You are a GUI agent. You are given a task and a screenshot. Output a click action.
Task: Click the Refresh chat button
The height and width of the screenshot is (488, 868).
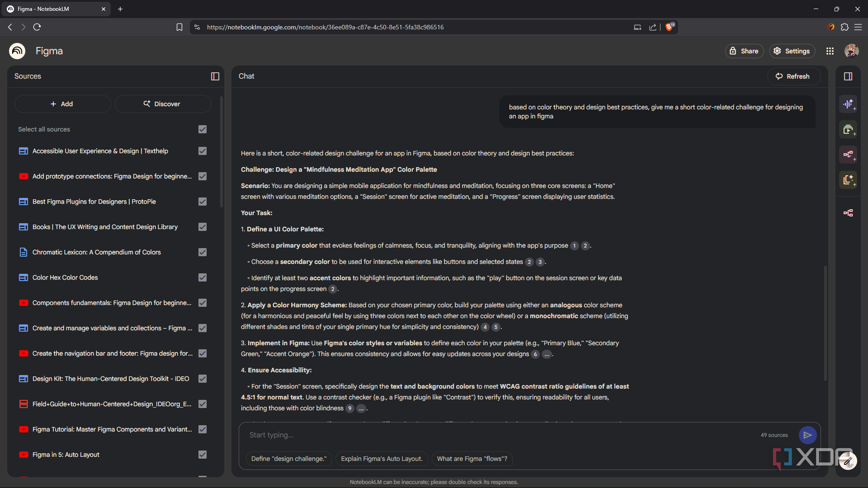pyautogui.click(x=793, y=76)
